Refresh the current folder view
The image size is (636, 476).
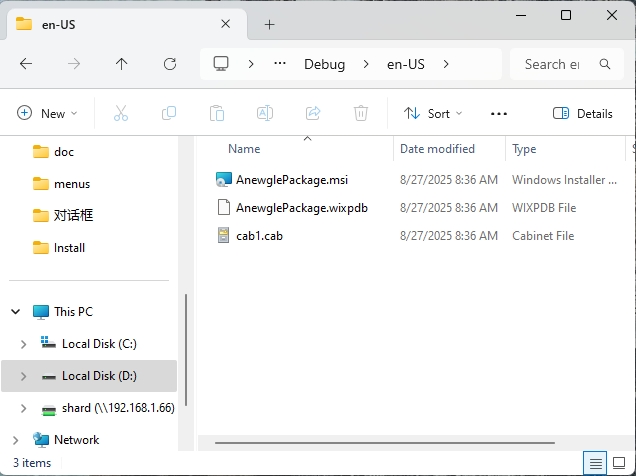pos(170,64)
